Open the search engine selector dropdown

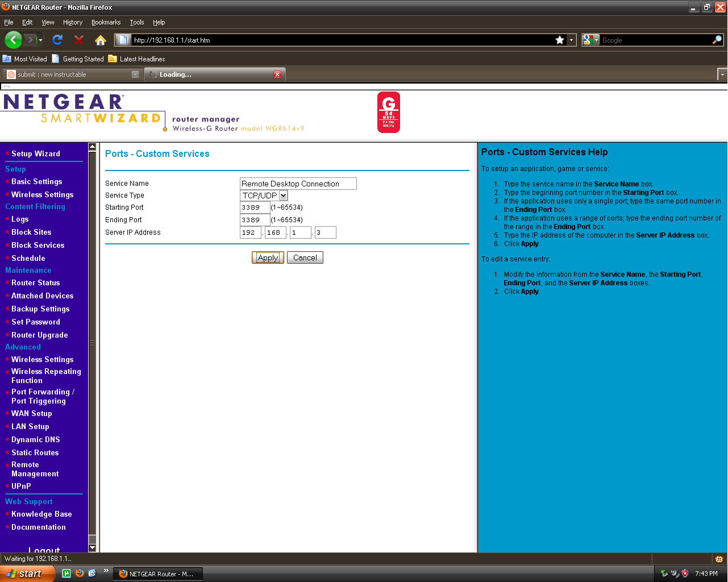(591, 40)
